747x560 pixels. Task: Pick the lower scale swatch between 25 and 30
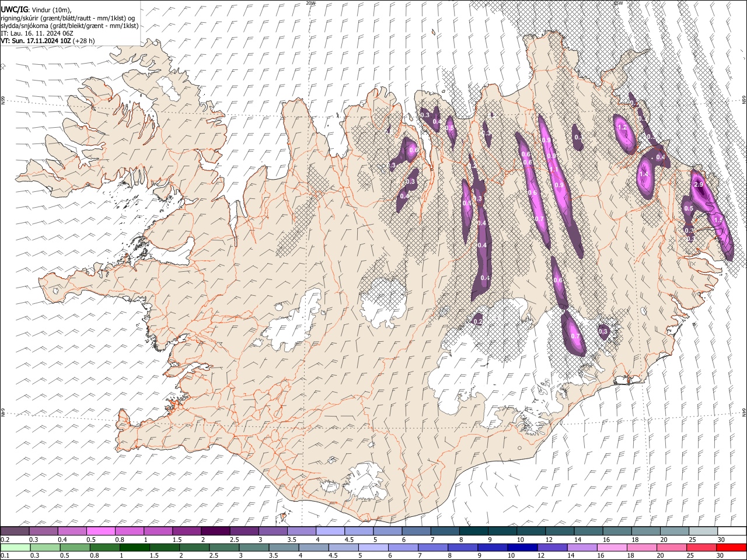[x=703, y=548]
